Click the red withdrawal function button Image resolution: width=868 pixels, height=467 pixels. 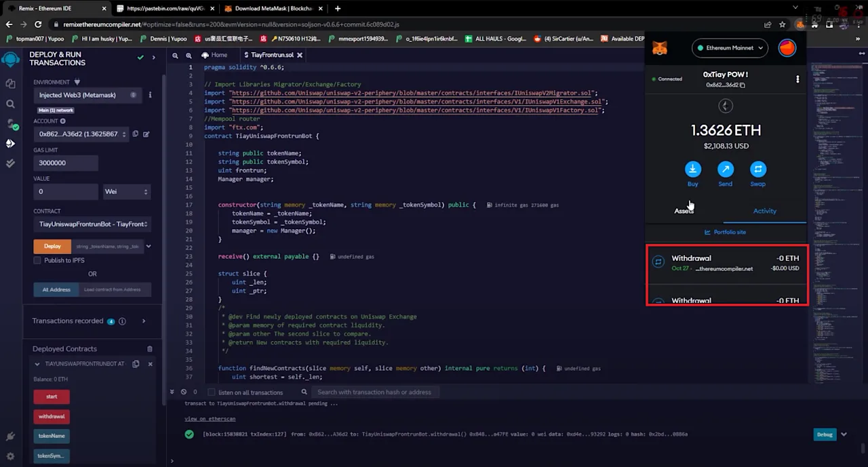[x=52, y=416]
